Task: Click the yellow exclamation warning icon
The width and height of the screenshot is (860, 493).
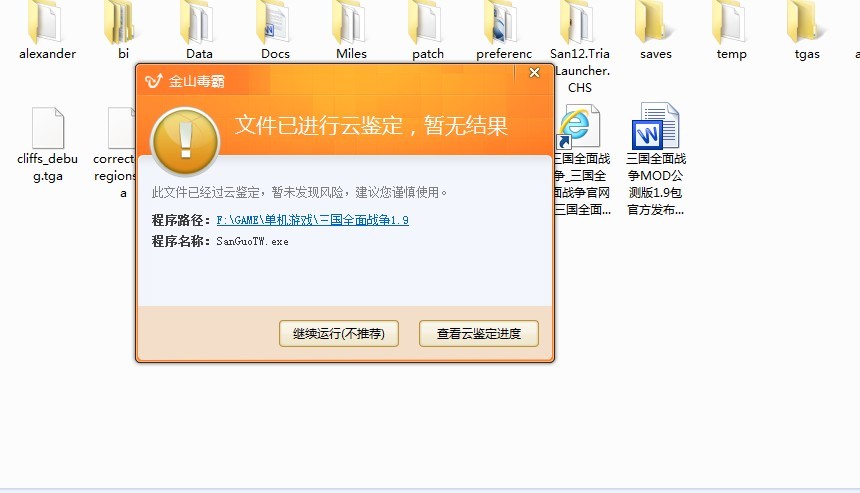Action: pyautogui.click(x=185, y=141)
